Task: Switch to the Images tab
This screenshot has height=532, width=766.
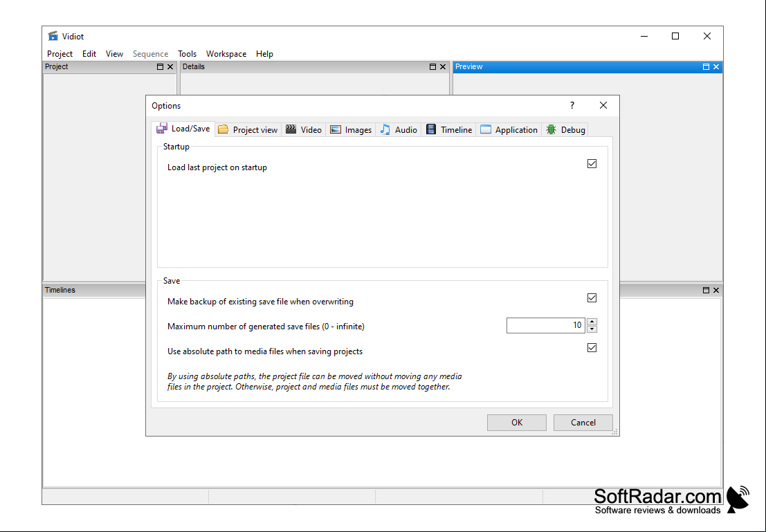Action: coord(351,129)
